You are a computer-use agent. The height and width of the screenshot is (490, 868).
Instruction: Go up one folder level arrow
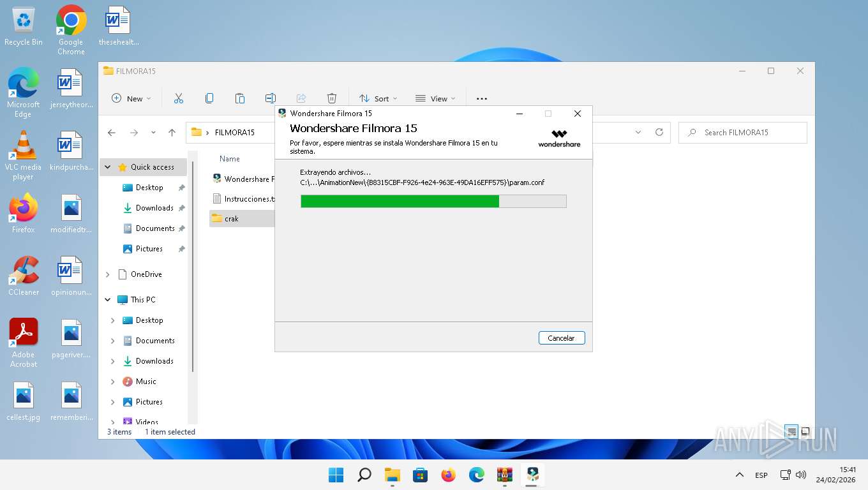click(x=172, y=133)
